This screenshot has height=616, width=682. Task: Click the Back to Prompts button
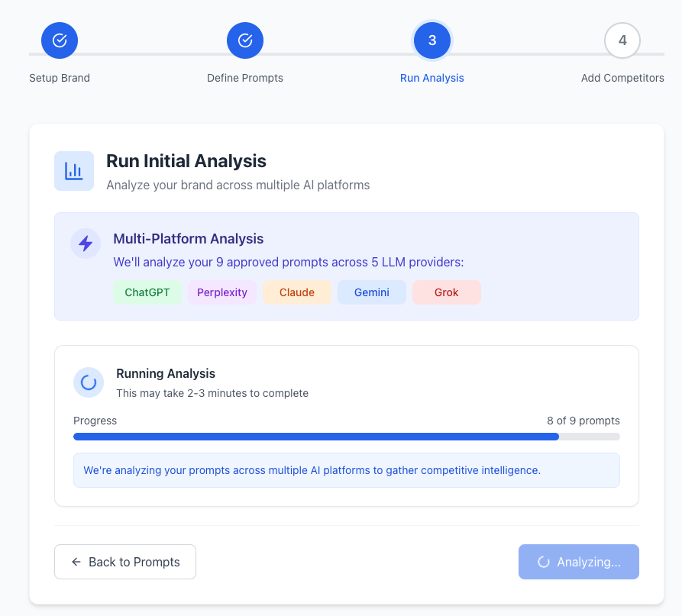[124, 562]
